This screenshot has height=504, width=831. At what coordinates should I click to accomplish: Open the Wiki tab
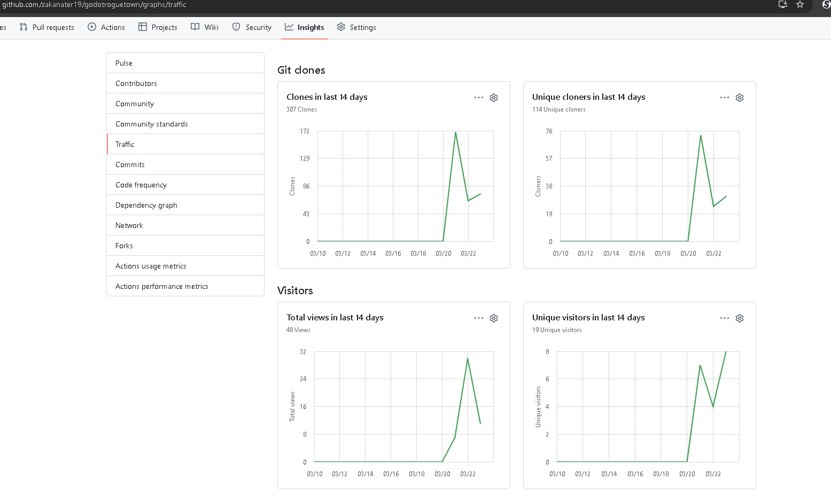click(205, 27)
